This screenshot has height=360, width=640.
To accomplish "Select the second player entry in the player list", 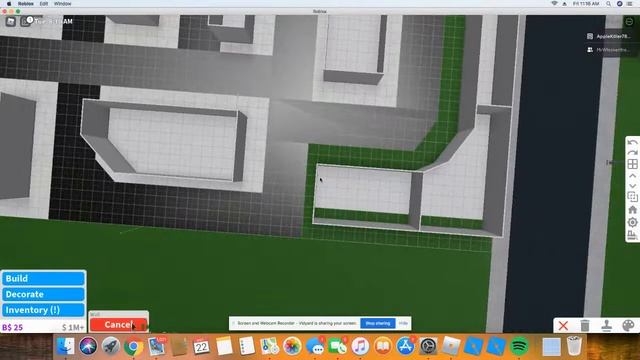I will pyautogui.click(x=609, y=50).
